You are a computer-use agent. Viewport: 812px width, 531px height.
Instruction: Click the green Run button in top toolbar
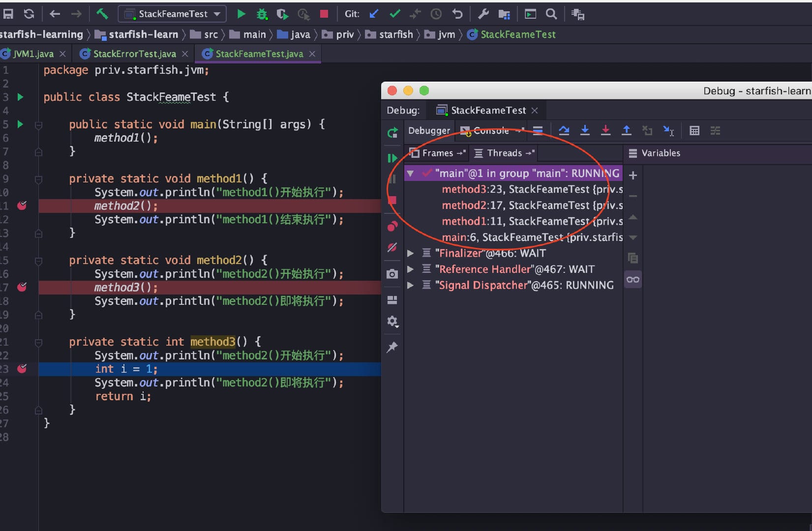[241, 14]
